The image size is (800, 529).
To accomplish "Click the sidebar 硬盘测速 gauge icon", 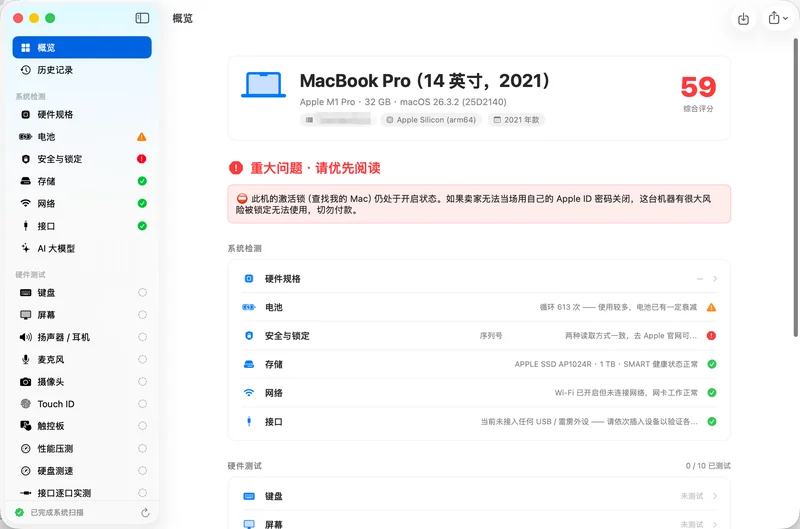I will pyautogui.click(x=26, y=471).
